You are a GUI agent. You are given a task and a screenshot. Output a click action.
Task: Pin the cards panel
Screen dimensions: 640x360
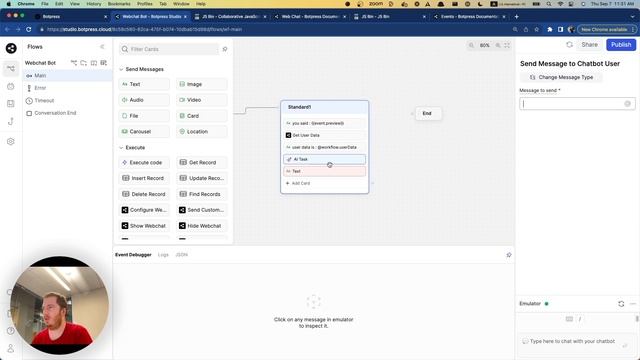tap(225, 49)
